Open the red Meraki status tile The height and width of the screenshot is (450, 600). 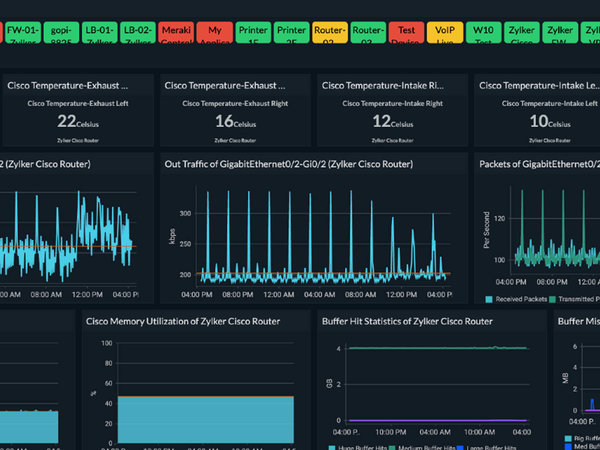pyautogui.click(x=176, y=33)
